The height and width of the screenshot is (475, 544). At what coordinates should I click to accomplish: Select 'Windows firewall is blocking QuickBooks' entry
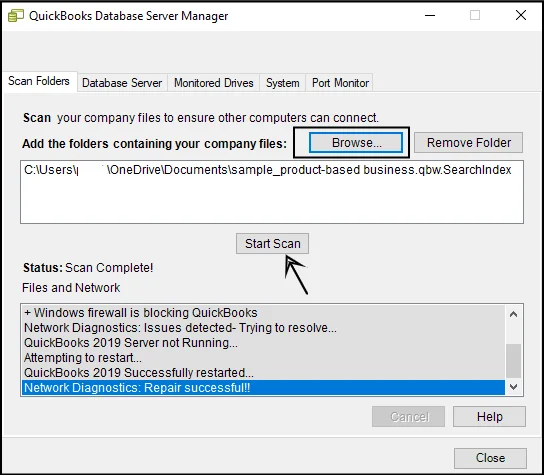(263, 313)
